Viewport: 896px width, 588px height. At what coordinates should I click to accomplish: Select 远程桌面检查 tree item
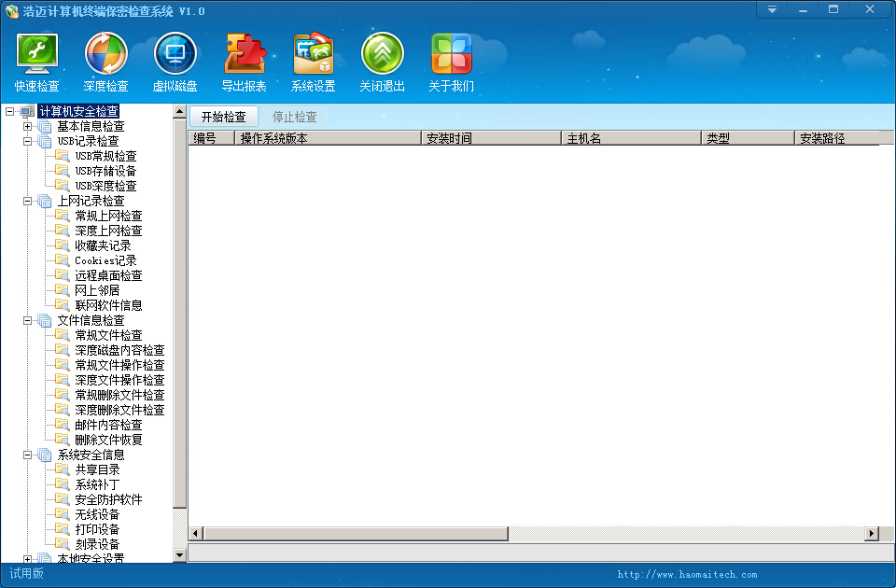(108, 275)
